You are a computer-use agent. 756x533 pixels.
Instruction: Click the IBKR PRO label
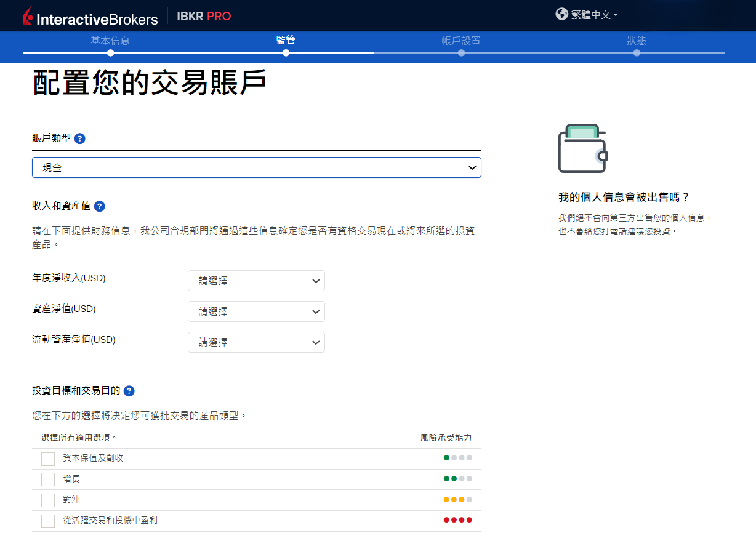click(204, 17)
